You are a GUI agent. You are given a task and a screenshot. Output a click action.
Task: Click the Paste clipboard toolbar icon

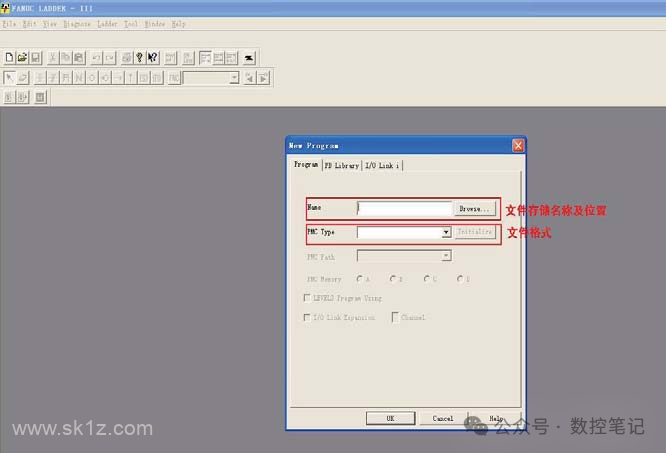(79, 57)
